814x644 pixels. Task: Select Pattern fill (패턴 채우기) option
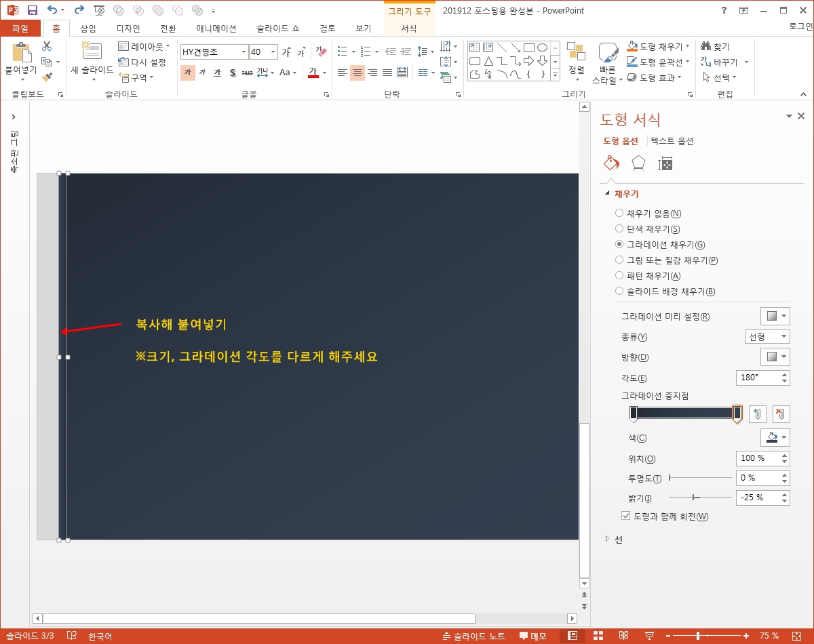[647, 276]
